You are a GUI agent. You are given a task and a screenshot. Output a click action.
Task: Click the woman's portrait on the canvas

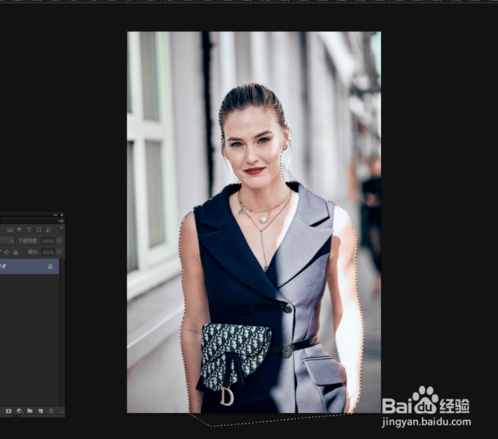click(254, 222)
